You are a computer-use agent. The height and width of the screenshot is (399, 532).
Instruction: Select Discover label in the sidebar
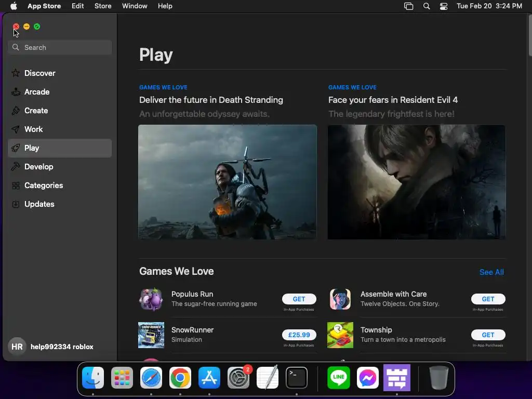[x=39, y=73]
